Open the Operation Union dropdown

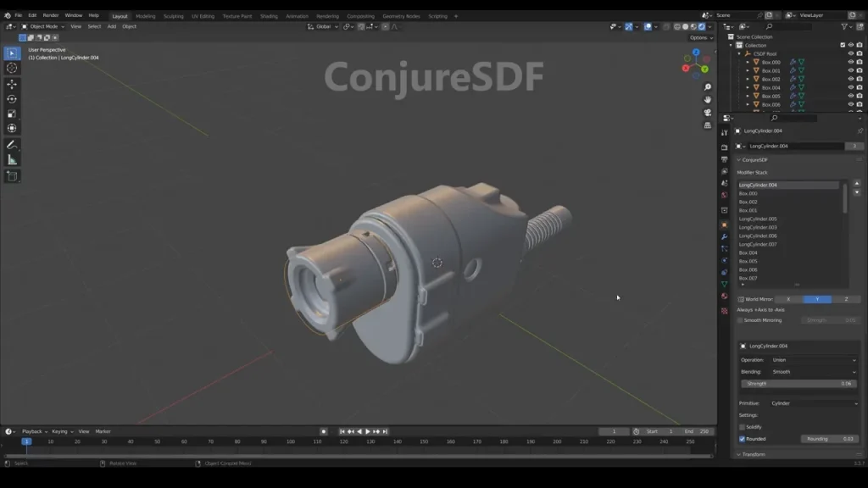pos(814,360)
